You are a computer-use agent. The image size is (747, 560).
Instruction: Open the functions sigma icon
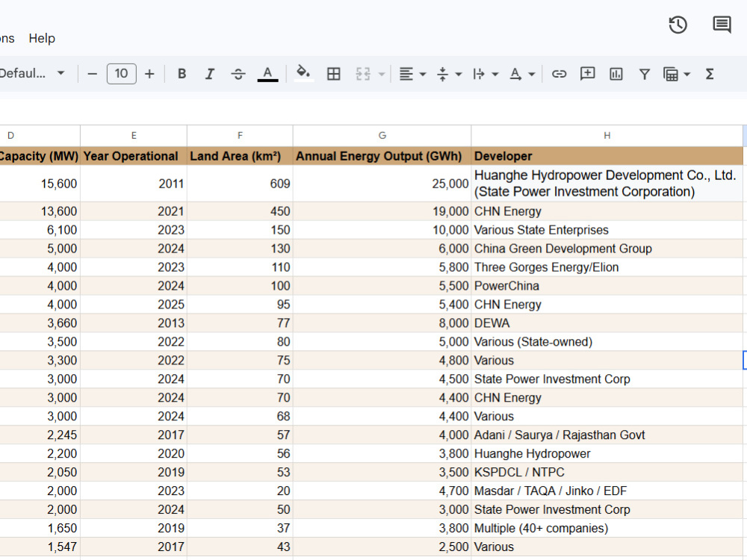[710, 74]
